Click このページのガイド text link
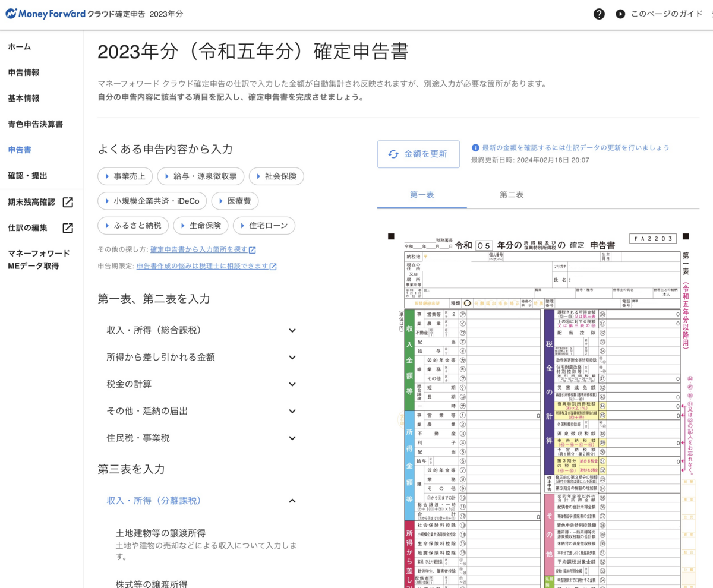This screenshot has height=588, width=713. click(x=667, y=14)
